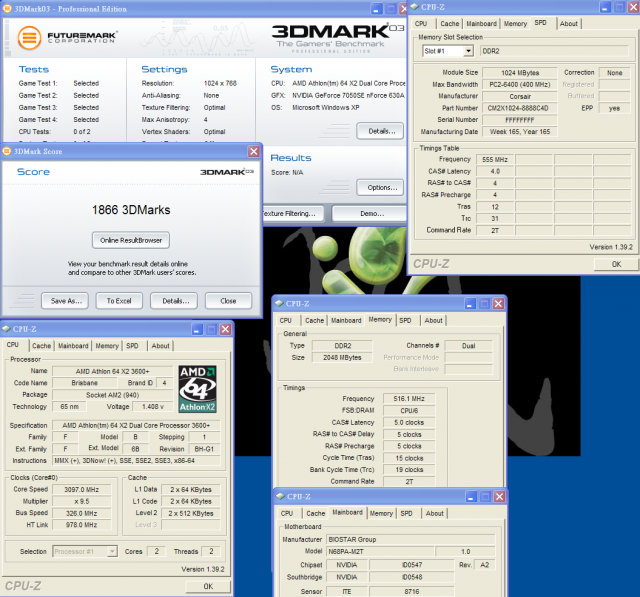Click the Texture Filtering button
The image size is (640, 597).
pos(293,213)
